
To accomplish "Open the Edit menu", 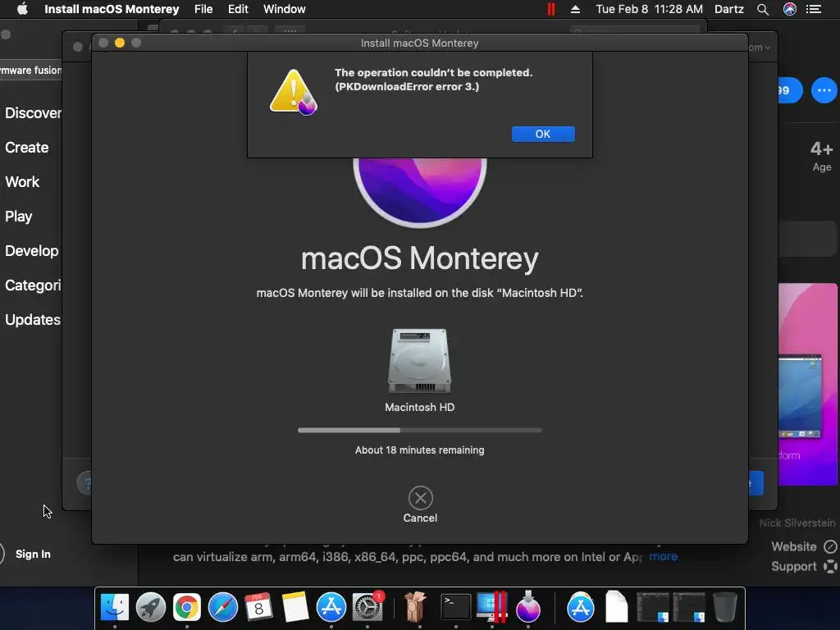I will [238, 9].
